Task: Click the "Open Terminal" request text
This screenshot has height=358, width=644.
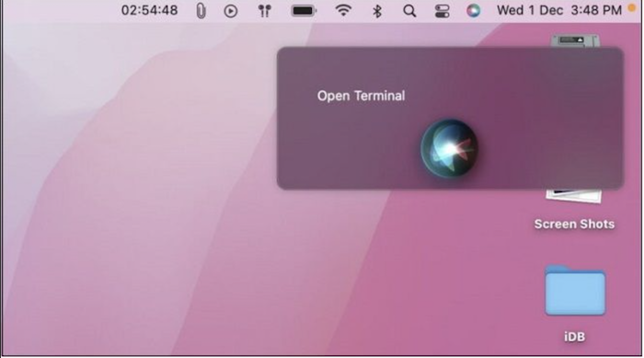Action: point(361,96)
